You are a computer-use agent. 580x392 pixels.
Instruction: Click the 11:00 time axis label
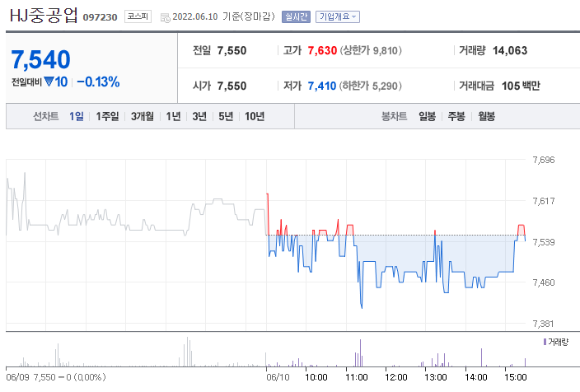coord(357,377)
